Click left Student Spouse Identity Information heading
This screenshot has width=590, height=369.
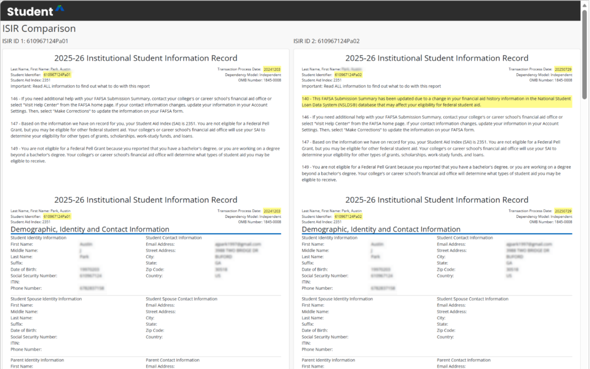pos(46,299)
